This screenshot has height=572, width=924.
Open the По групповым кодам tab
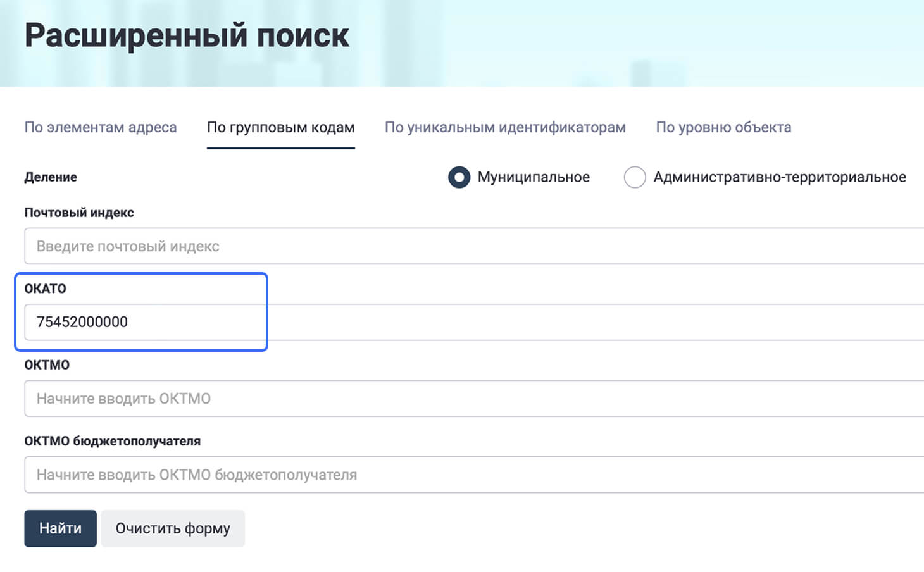point(280,127)
